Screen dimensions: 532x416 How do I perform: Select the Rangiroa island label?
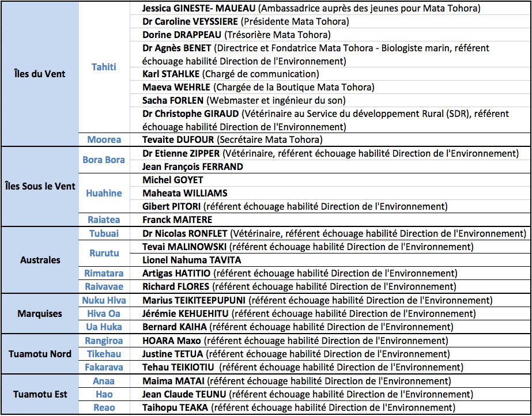(104, 341)
